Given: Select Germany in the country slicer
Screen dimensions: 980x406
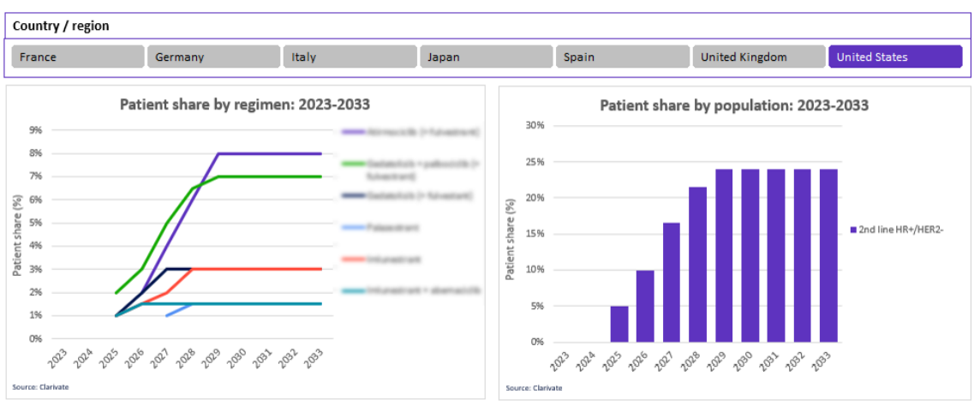Looking at the screenshot, I should [213, 57].
